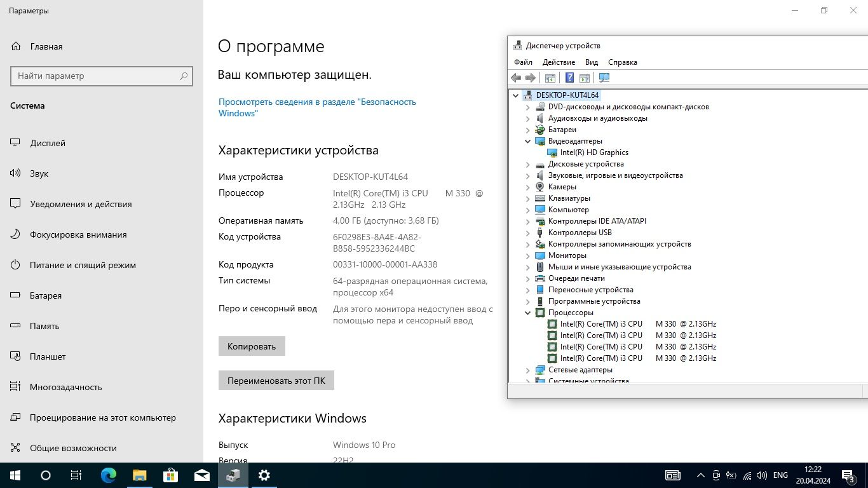Click the show/hide action pane toolbar icon

585,78
